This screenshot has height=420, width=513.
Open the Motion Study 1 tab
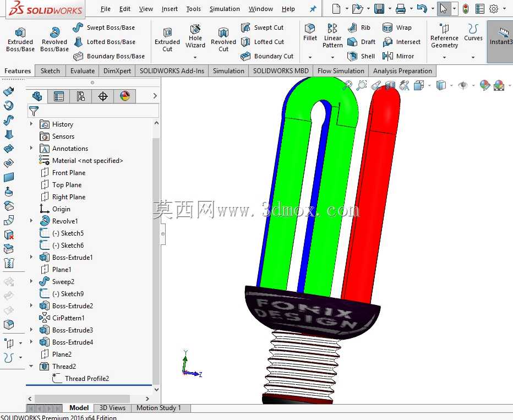point(159,408)
